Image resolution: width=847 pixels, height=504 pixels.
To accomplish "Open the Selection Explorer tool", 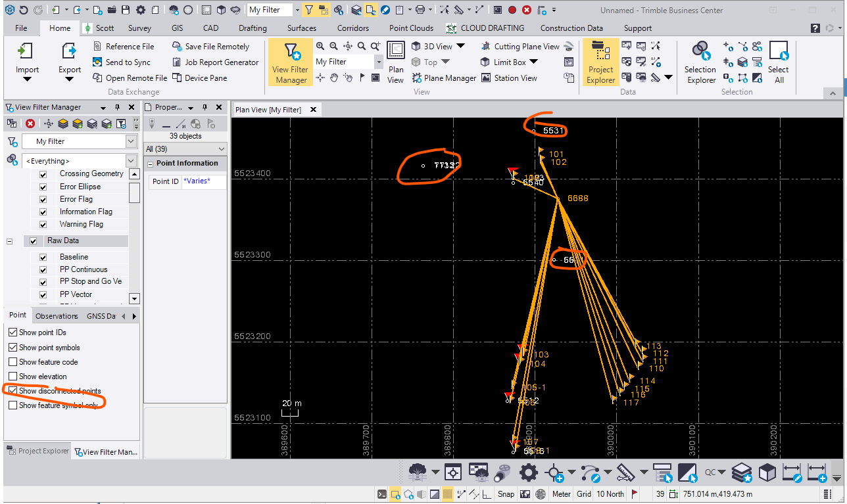I will pos(700,62).
